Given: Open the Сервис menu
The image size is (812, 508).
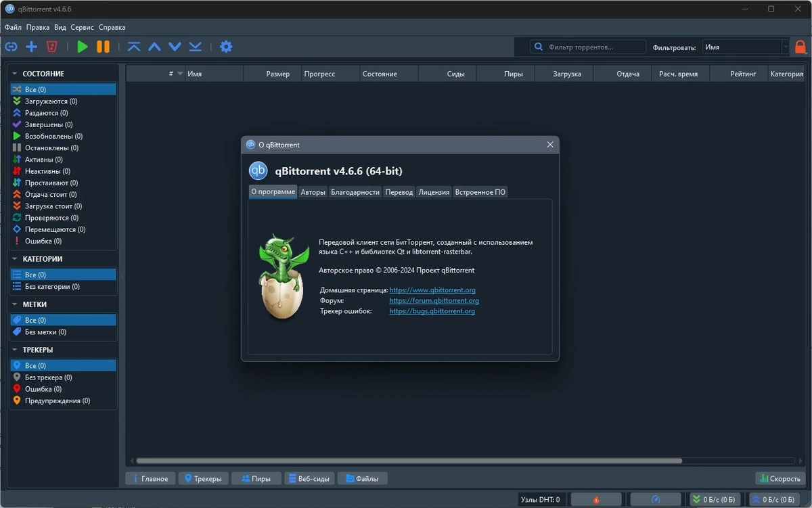Looking at the screenshot, I should coord(82,28).
